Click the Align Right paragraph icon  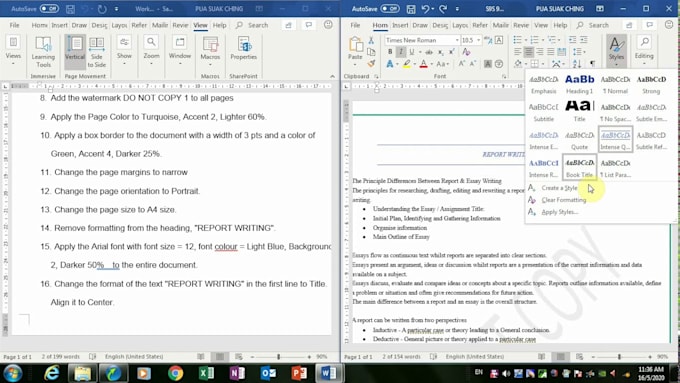pos(539,52)
